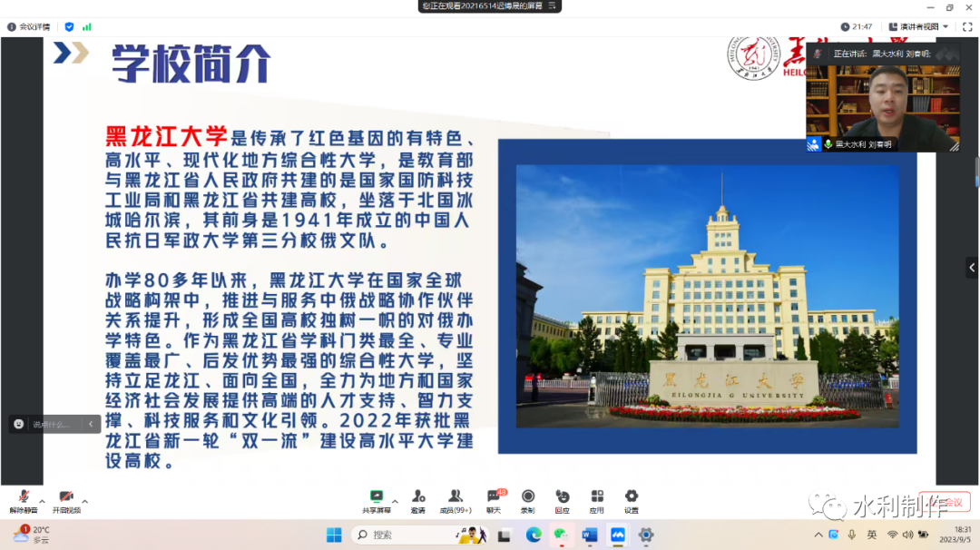Viewport: 980px width, 550px height.
Task: Start recording with 录制 button
Action: 528,501
